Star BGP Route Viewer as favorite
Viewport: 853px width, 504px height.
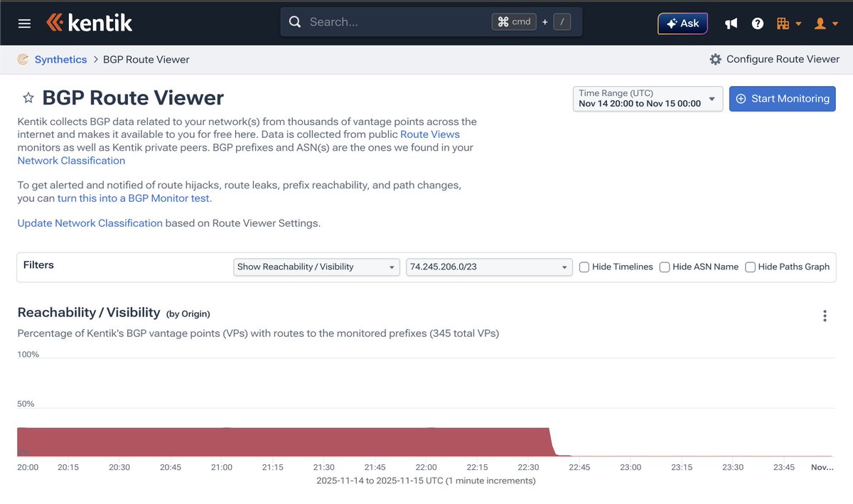pyautogui.click(x=28, y=98)
